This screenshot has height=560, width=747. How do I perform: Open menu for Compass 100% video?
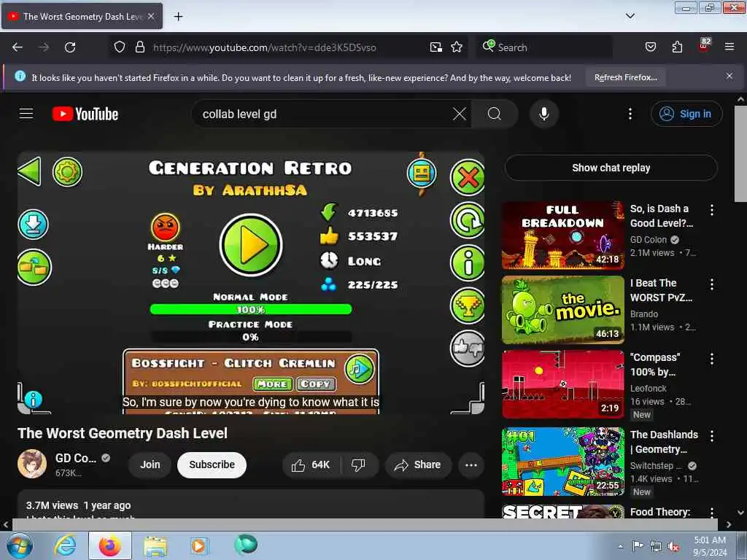[x=712, y=359]
